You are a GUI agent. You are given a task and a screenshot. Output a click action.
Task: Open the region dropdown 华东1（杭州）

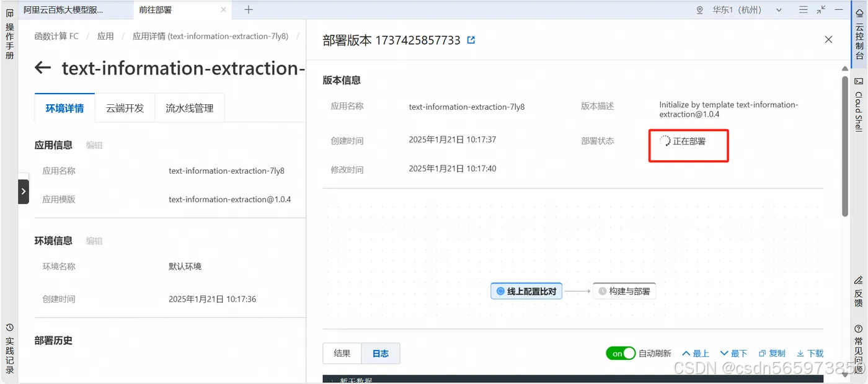tap(746, 10)
